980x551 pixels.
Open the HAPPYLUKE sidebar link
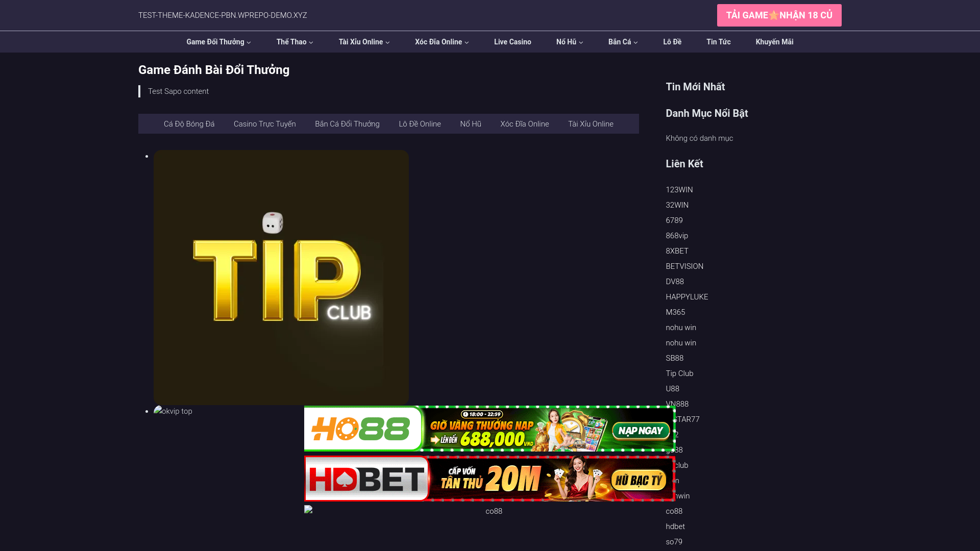[x=687, y=297]
